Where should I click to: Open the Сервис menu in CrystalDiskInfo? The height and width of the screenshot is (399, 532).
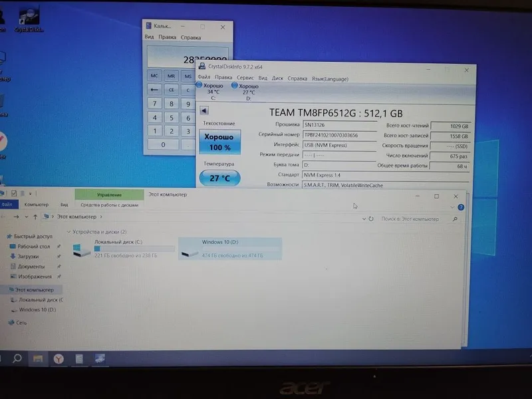[x=245, y=78]
